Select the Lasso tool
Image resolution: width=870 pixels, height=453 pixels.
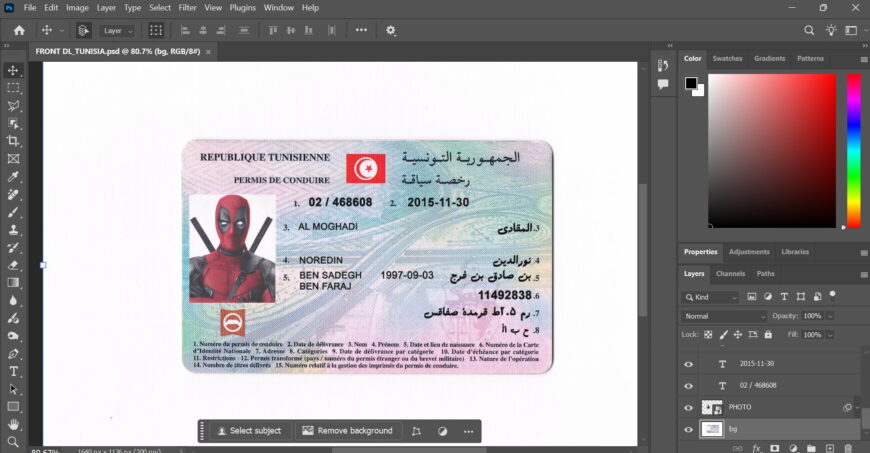point(13,105)
